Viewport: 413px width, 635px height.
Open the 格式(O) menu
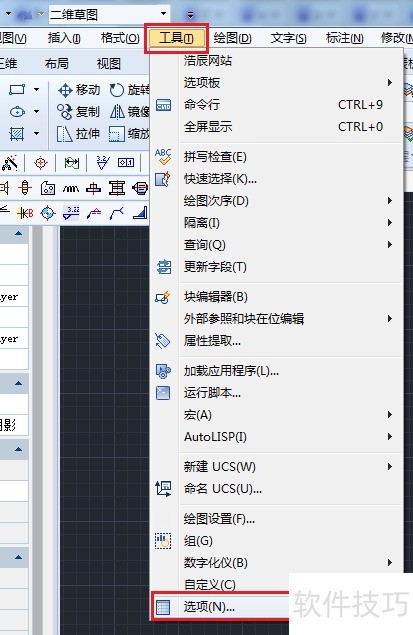click(120, 38)
